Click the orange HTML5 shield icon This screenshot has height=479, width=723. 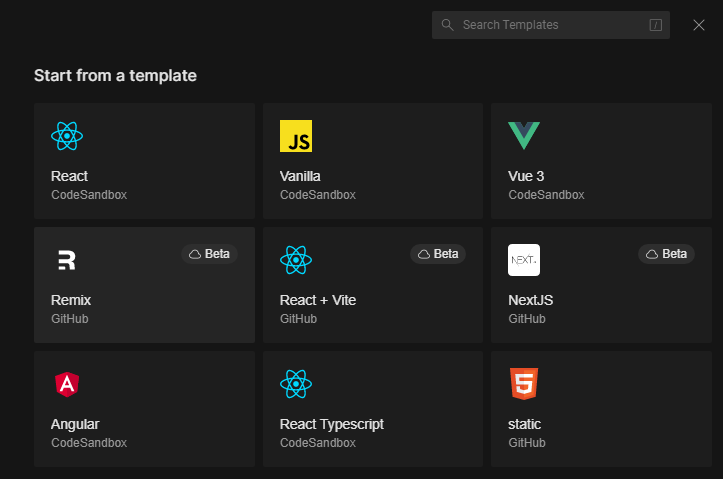(x=524, y=384)
